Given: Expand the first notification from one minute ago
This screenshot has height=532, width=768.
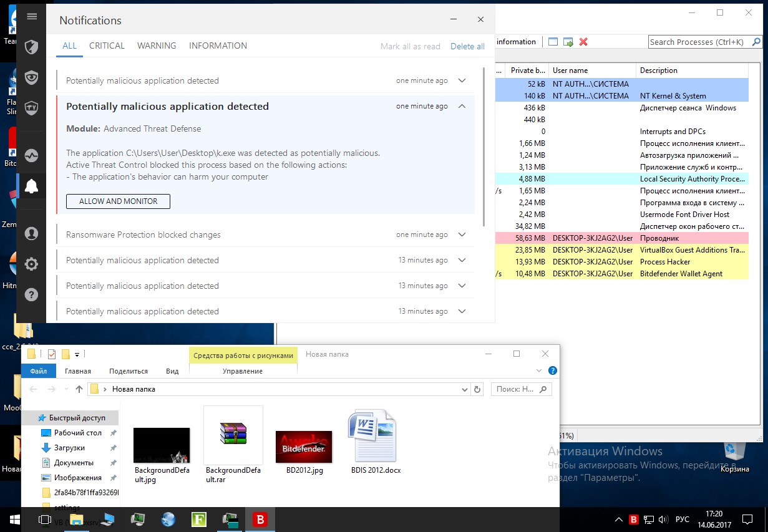Looking at the screenshot, I should [x=462, y=80].
